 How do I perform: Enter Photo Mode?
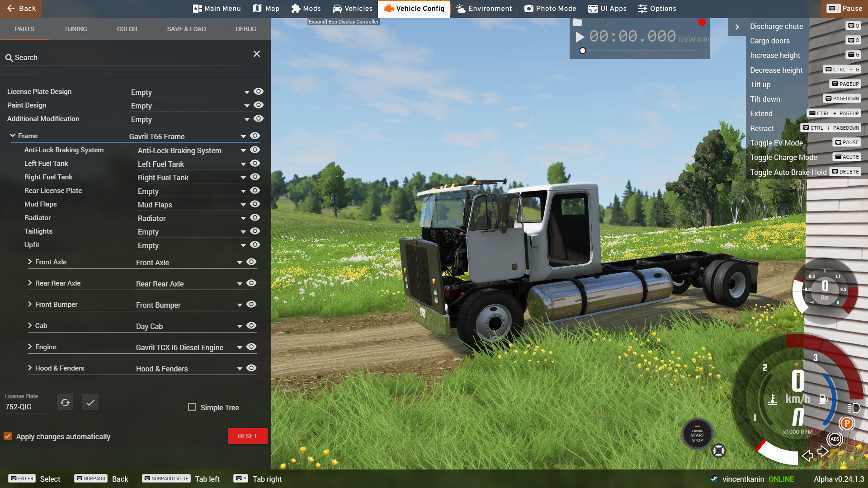point(551,9)
